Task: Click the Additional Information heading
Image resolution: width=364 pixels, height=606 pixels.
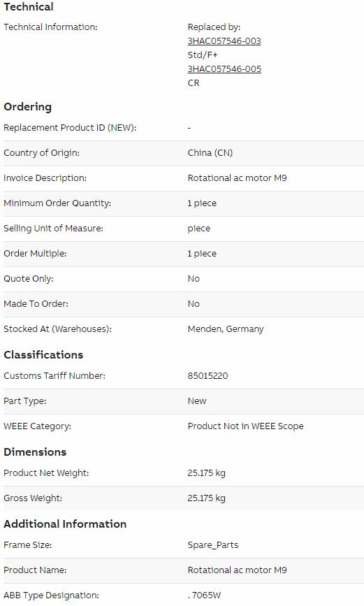Action: 65,524
